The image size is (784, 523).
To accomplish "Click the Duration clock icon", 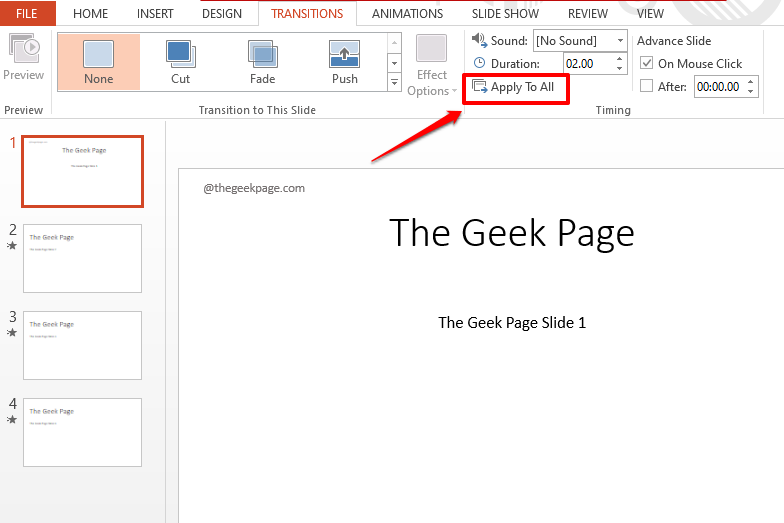I will [x=479, y=63].
